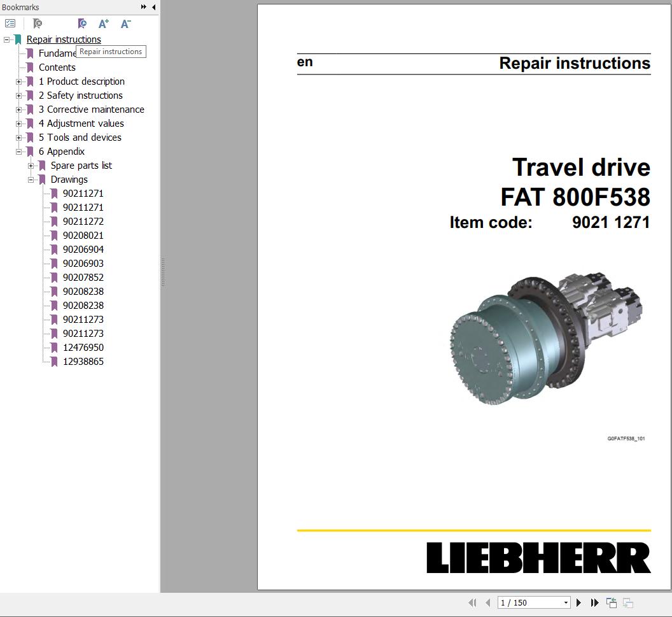Screen dimensions: 672x617
Task: Click the next view icon in status bar
Action: point(628,603)
